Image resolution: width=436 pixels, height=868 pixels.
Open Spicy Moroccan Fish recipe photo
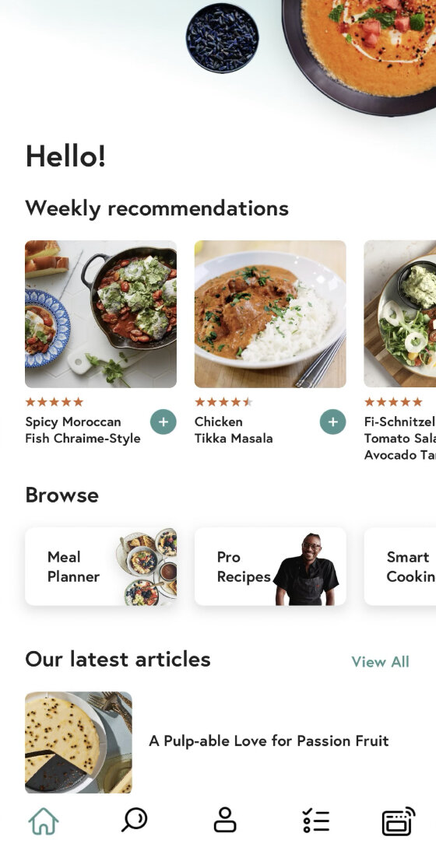[101, 314]
